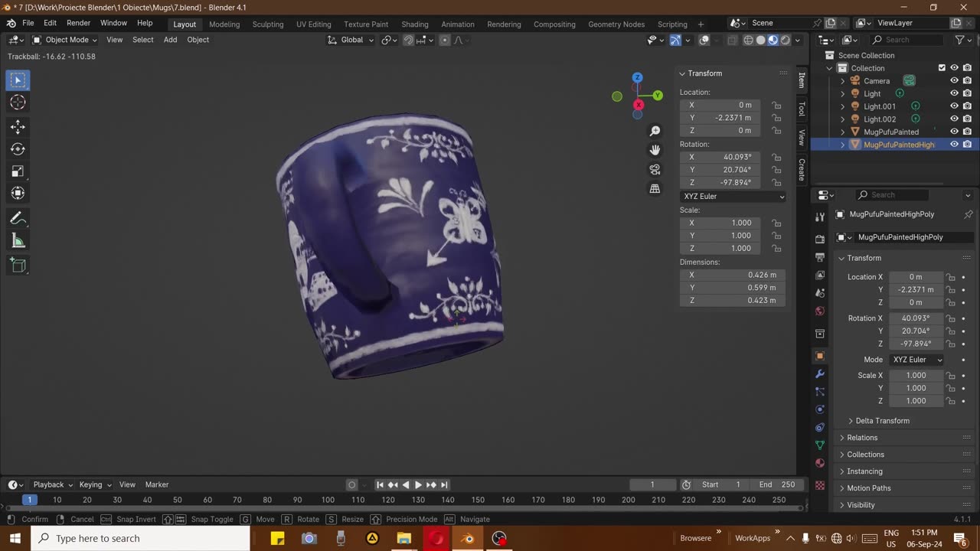The height and width of the screenshot is (551, 980).
Task: Select the rendered viewport shading sphere
Action: 786,40
